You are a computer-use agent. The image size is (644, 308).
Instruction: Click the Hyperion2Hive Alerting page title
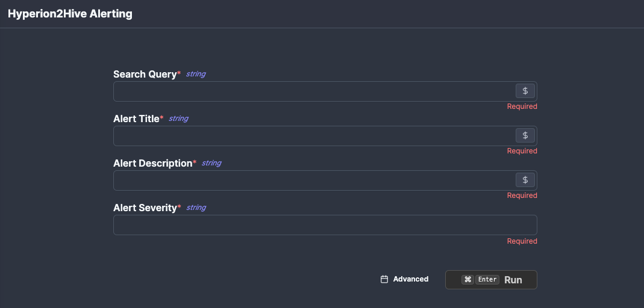(70, 14)
